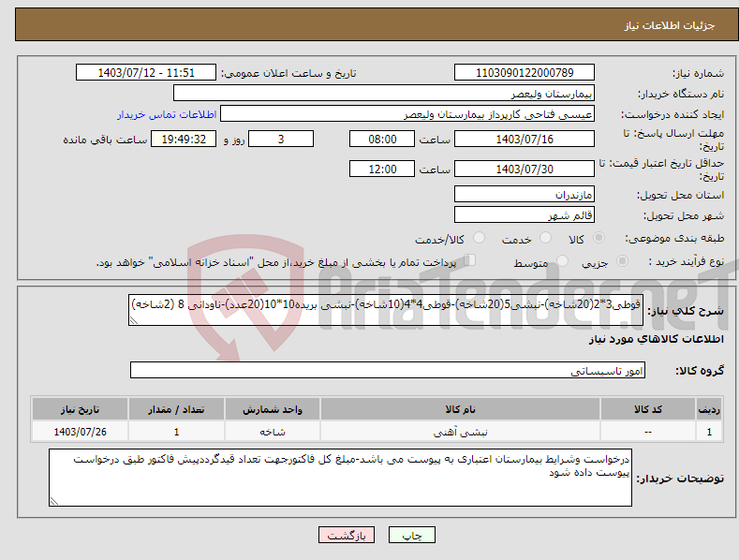Select the جزیی purchase type radio
This screenshot has height=560, width=739.
pos(622,261)
